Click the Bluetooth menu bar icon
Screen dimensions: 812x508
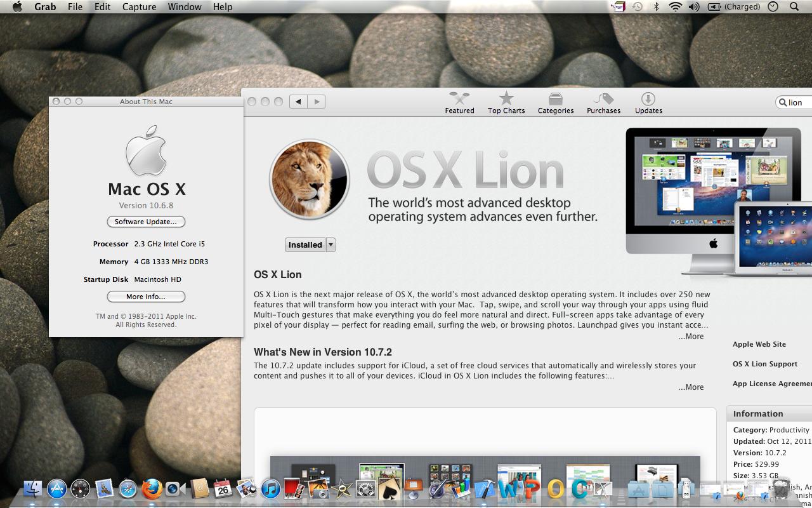coord(657,7)
